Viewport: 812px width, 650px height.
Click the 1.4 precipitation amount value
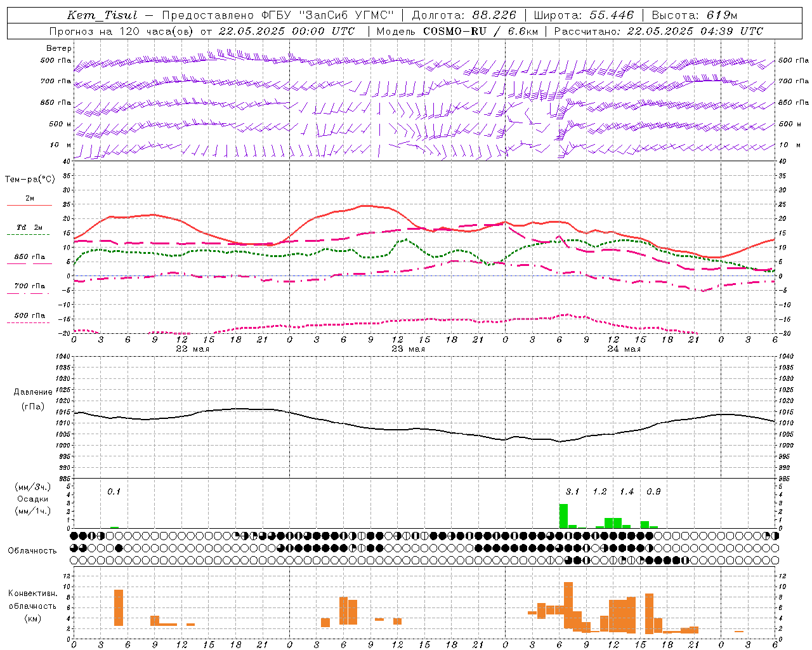[627, 491]
